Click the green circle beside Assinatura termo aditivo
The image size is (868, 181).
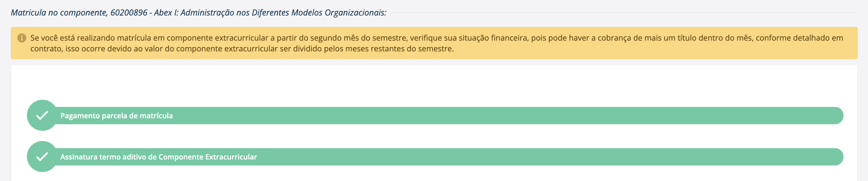coord(42,157)
